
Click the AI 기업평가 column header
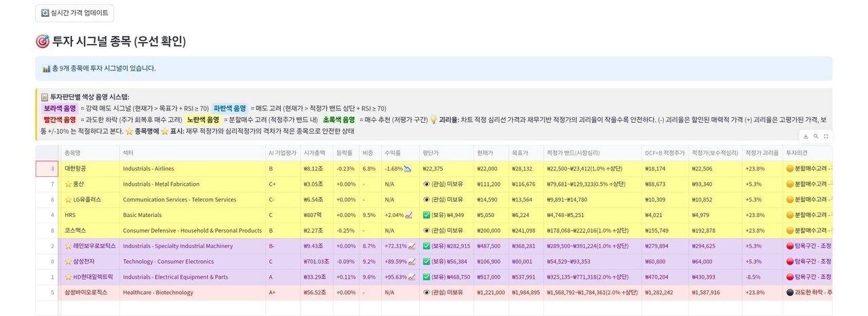pyautogui.click(x=282, y=153)
